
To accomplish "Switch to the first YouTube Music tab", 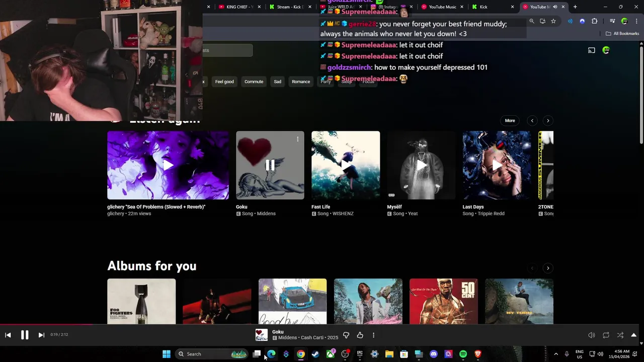I will point(442,7).
